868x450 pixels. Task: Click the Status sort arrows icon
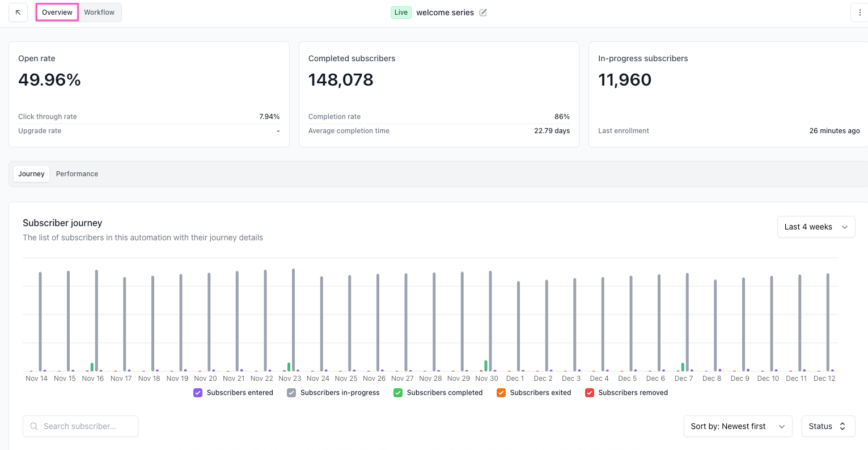(x=842, y=426)
